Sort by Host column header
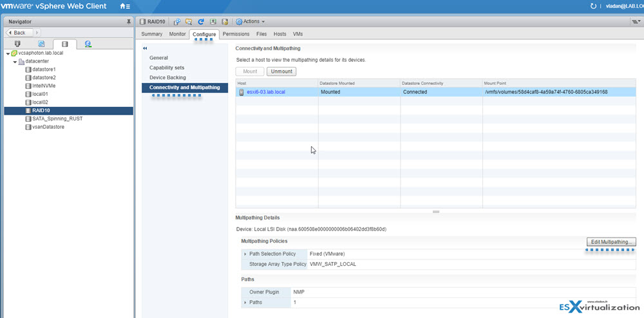Screen dimensions: 644x318 click(277, 83)
